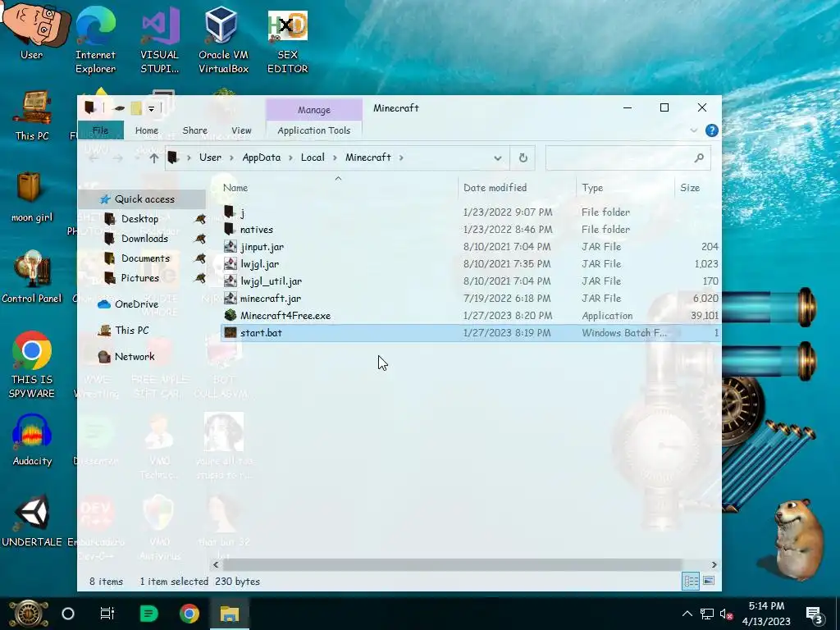Screen dimensions: 840x630
Task: Open Network in the navigation pane
Action: click(134, 356)
